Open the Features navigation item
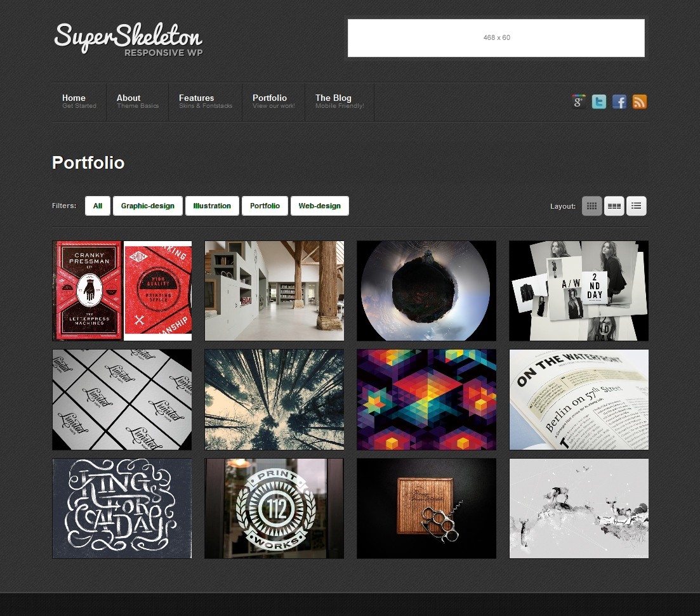700x616 pixels. coord(206,102)
